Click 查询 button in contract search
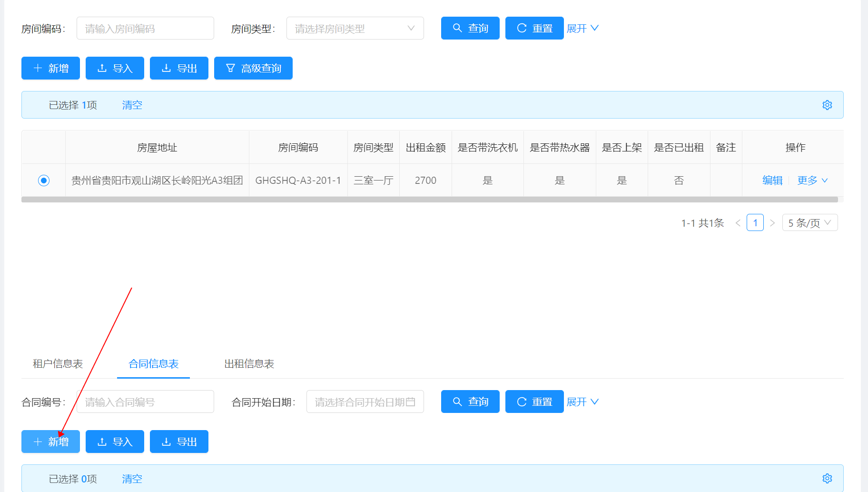 (470, 402)
